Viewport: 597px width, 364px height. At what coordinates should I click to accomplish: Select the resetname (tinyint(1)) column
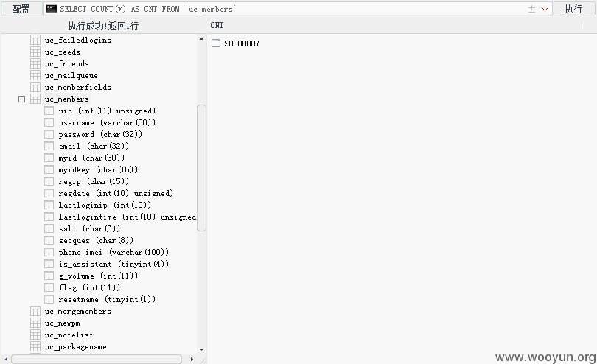coord(107,300)
